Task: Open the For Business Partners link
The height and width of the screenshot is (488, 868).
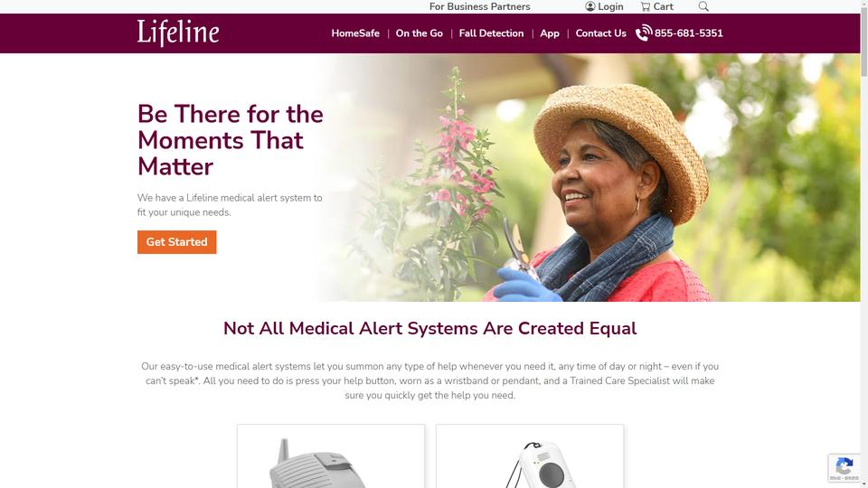Action: (479, 6)
